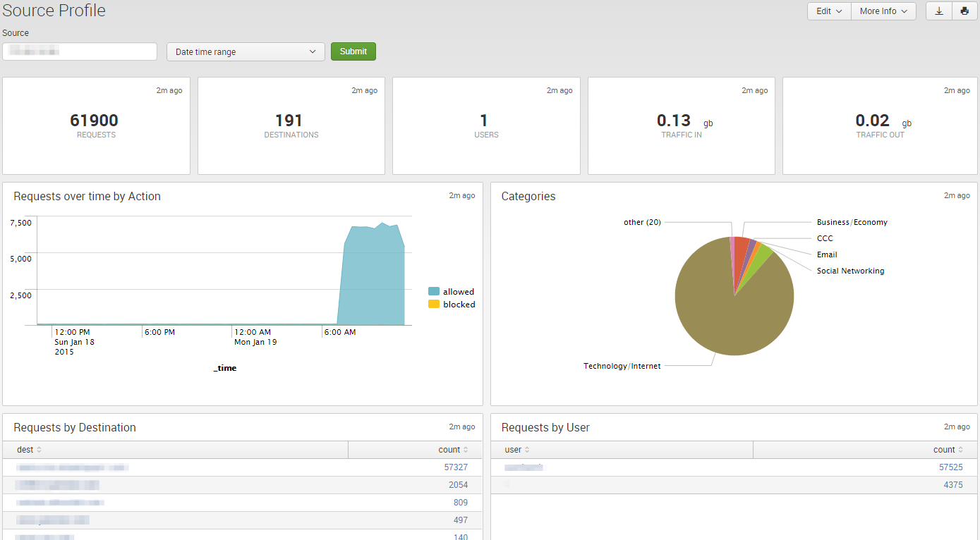Click the 0.13 traffic in value

coord(674,121)
